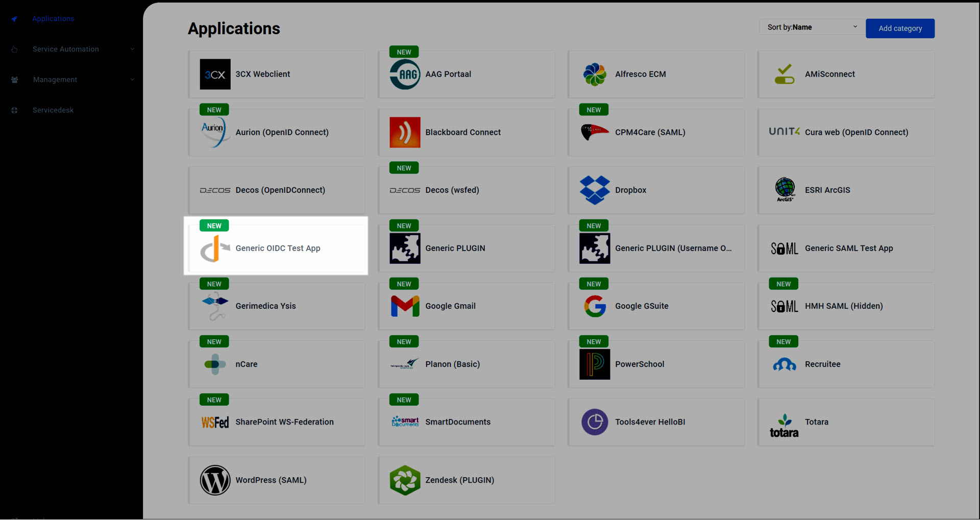This screenshot has width=980, height=520.
Task: Open the 3CX Webclient app icon
Action: pyautogui.click(x=215, y=75)
